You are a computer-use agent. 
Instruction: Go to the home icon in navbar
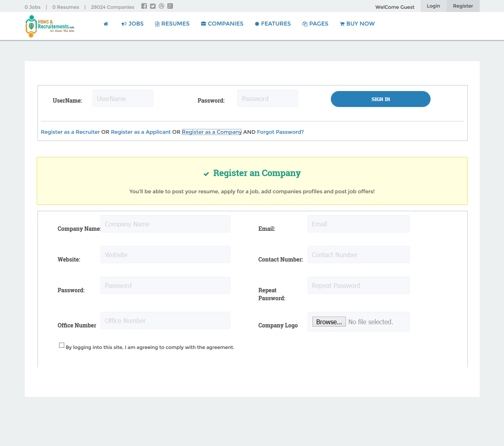[x=106, y=24]
